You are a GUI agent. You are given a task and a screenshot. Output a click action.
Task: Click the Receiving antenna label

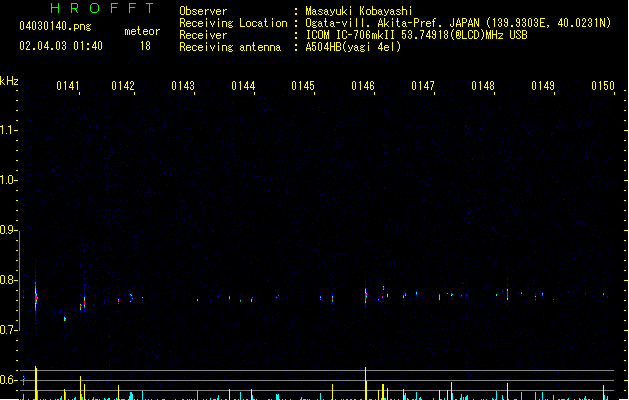[x=230, y=47]
